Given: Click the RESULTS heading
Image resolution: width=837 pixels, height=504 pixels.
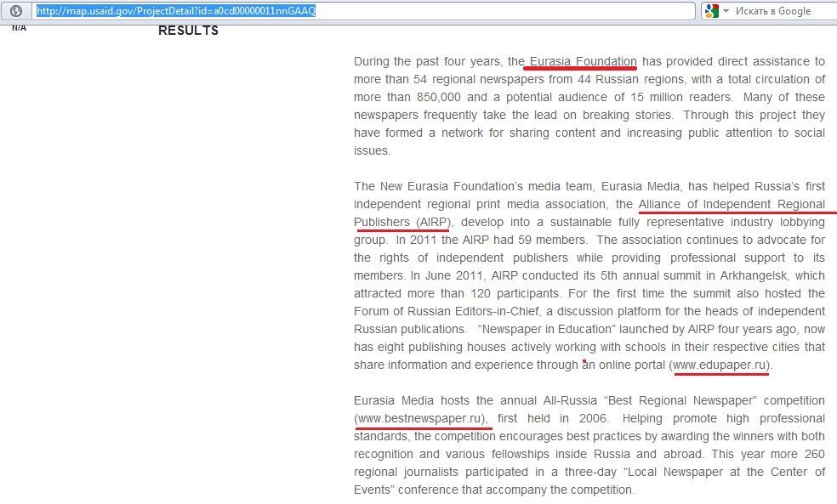Looking at the screenshot, I should (189, 31).
